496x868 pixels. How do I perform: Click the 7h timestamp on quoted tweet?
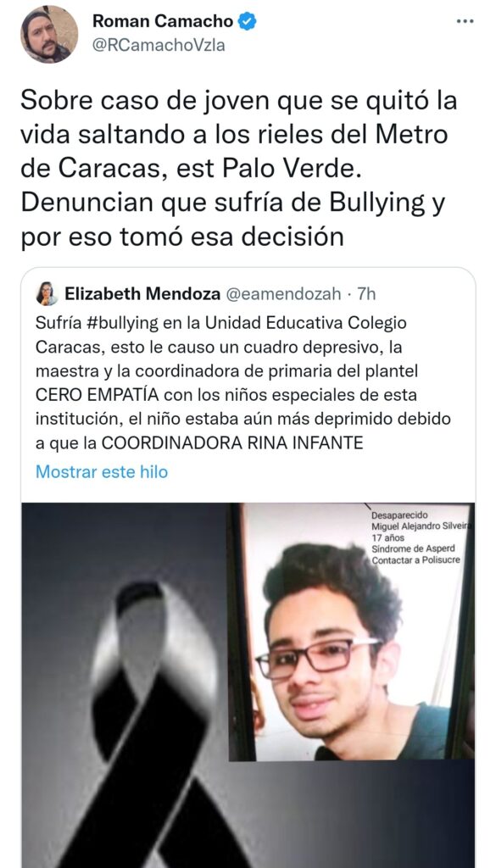366,294
